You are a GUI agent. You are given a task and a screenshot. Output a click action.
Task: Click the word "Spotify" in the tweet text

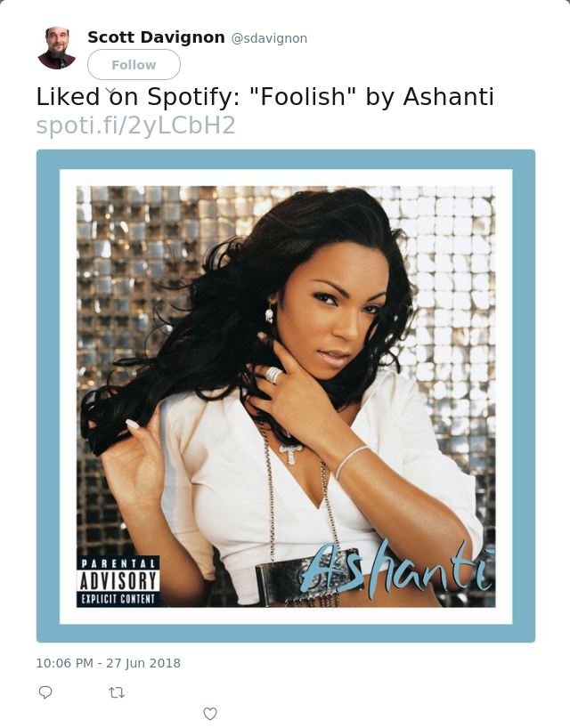192,98
